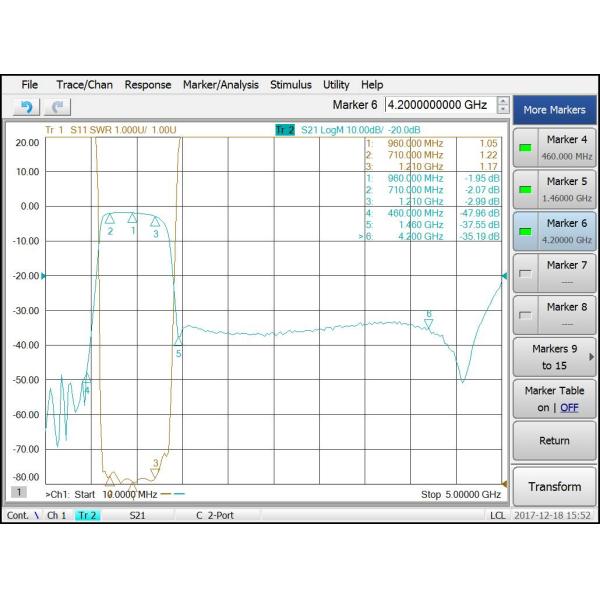Click the redo arrow icon

coord(58,107)
